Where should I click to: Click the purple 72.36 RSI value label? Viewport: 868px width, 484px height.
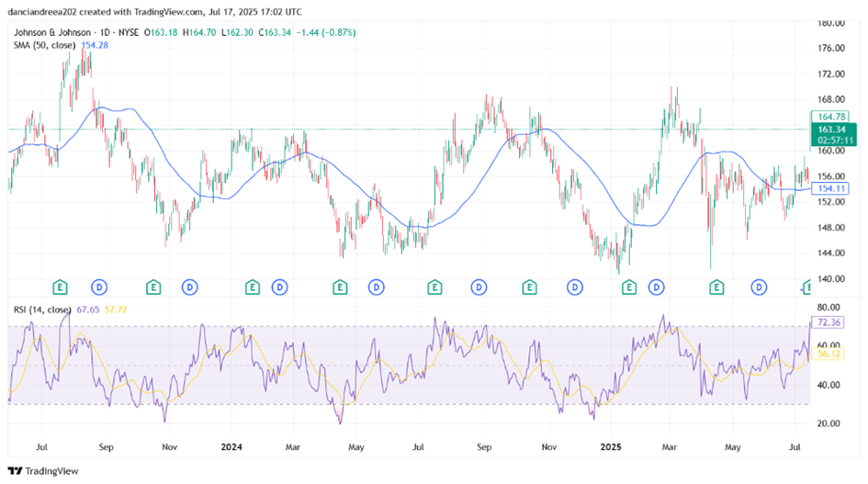(x=830, y=322)
